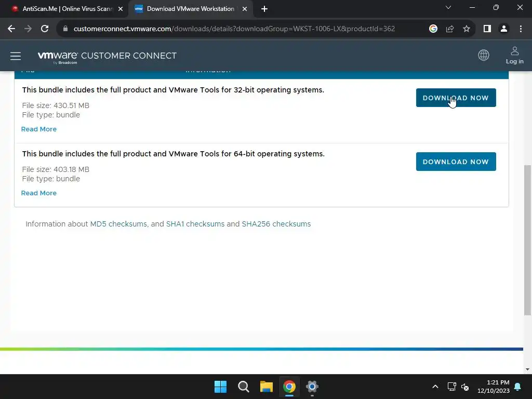Open File Explorer from the taskbar
532x399 pixels.
tap(267, 387)
